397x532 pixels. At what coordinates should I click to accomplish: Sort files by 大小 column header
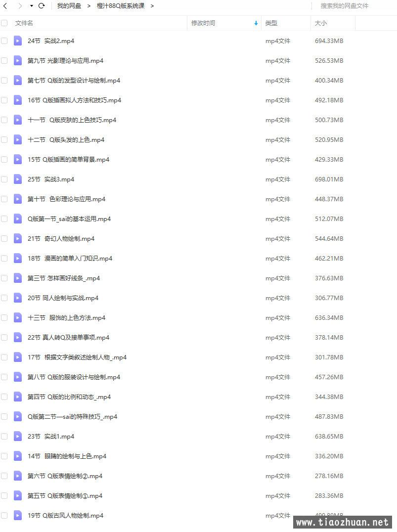point(321,23)
